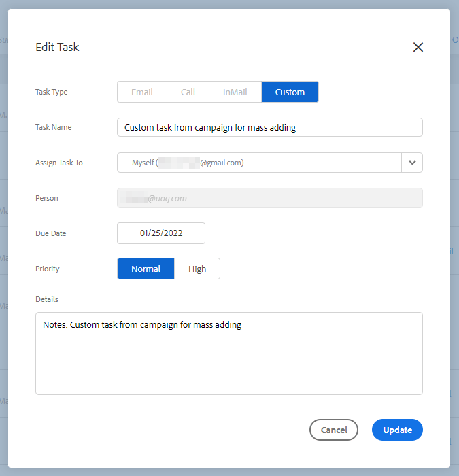459x476 pixels.
Task: Click the Due Date label
Action: [51, 233]
